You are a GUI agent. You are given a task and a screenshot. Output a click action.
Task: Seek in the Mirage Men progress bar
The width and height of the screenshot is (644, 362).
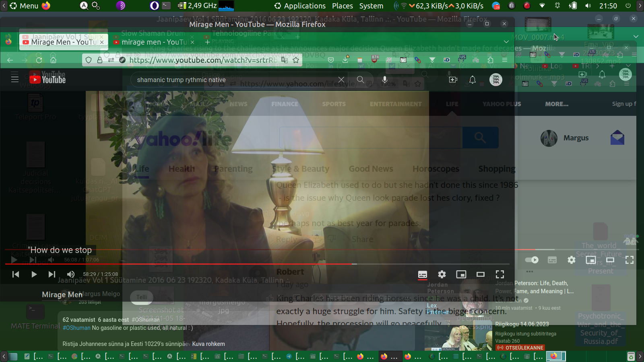257,264
